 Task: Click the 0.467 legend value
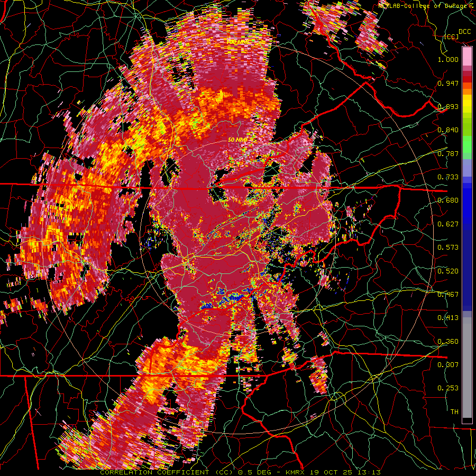[x=448, y=295]
